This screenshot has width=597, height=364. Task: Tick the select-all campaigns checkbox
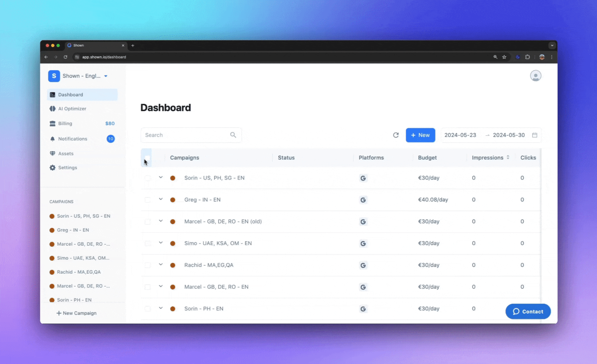click(x=147, y=158)
